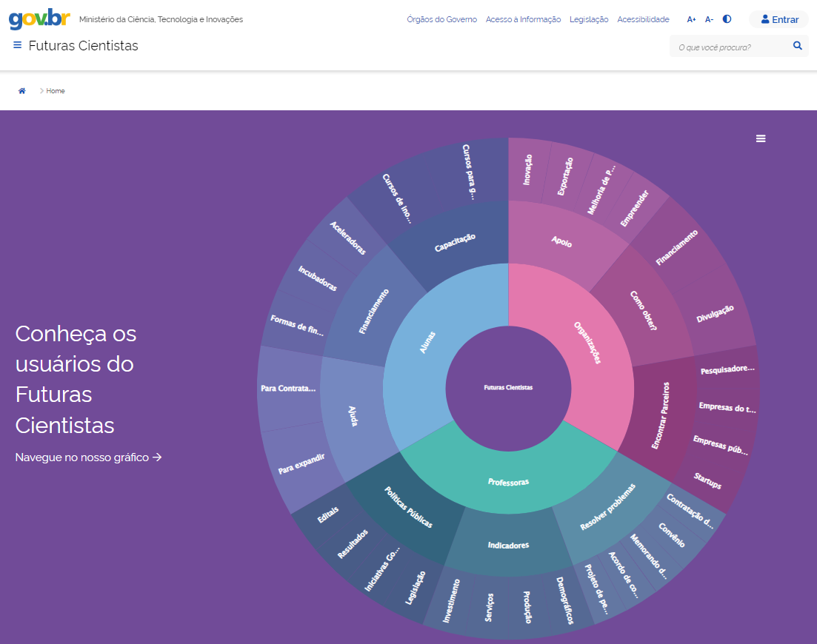Select the Para expandir segment
Viewport: 817px width, 644px height.
pos(301,463)
